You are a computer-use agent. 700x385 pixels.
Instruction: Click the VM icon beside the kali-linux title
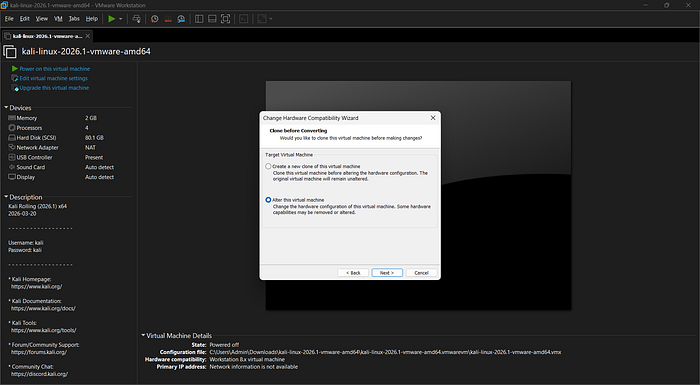click(10, 52)
